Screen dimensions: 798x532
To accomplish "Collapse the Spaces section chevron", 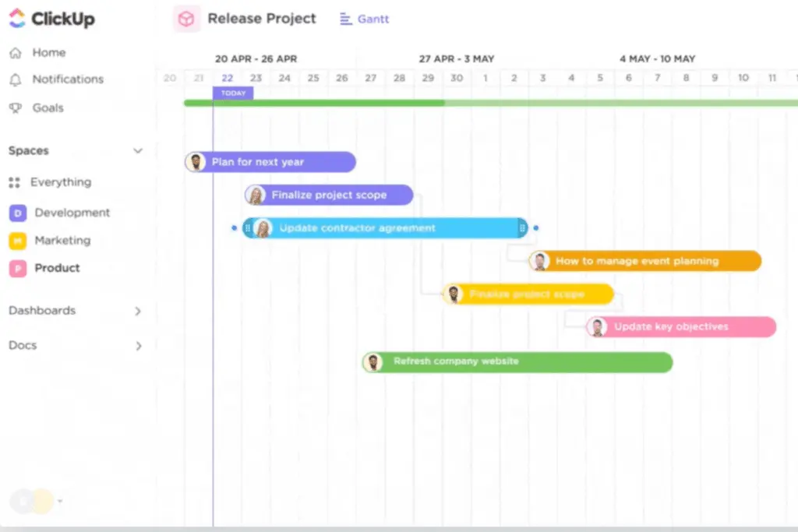I will click(138, 150).
